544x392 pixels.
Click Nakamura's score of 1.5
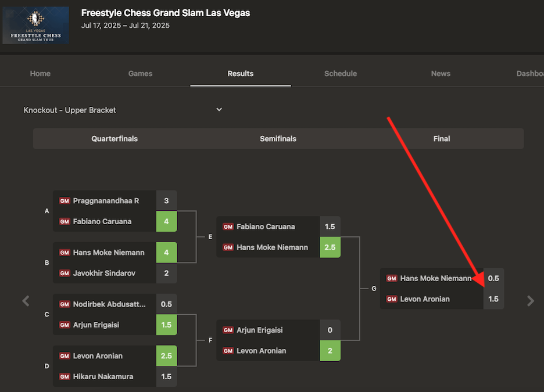(167, 376)
